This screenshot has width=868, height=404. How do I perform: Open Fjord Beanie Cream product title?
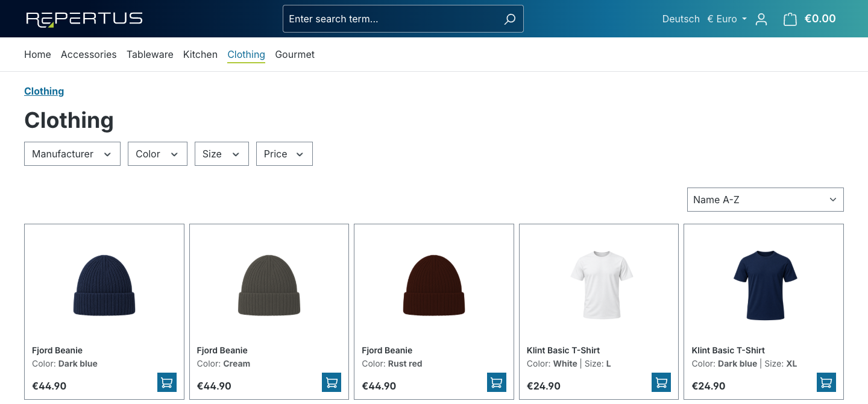tap(222, 350)
